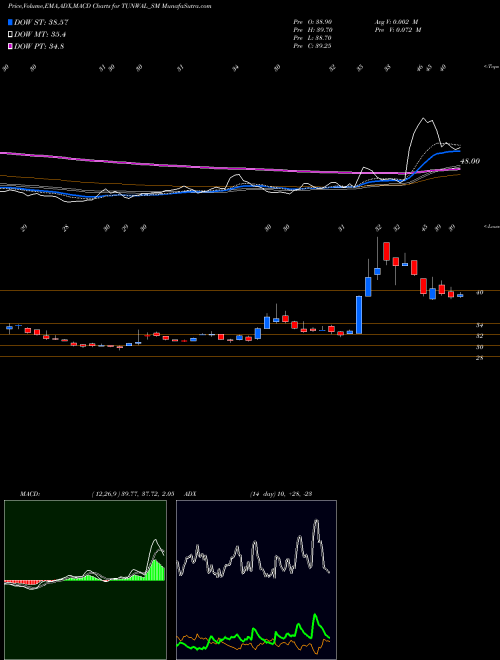The image size is (500, 660).
Task: Click the 40 price axis label
Action: pos(479,293)
